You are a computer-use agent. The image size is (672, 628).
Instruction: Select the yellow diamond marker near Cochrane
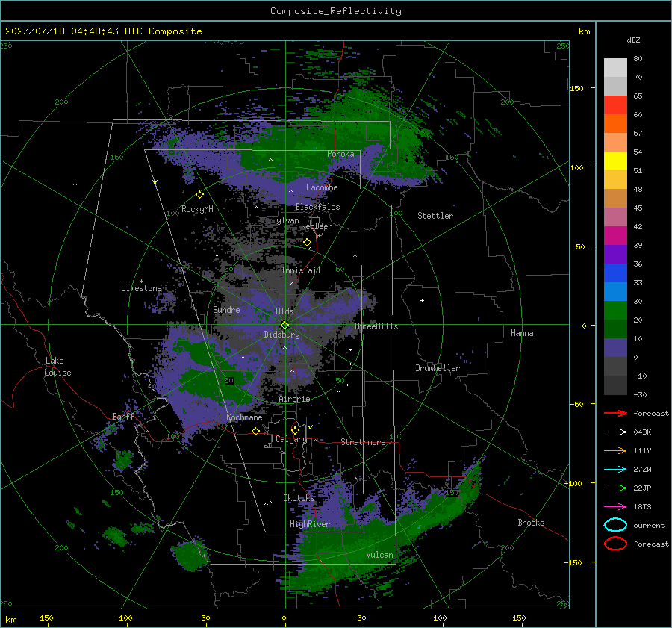click(255, 431)
